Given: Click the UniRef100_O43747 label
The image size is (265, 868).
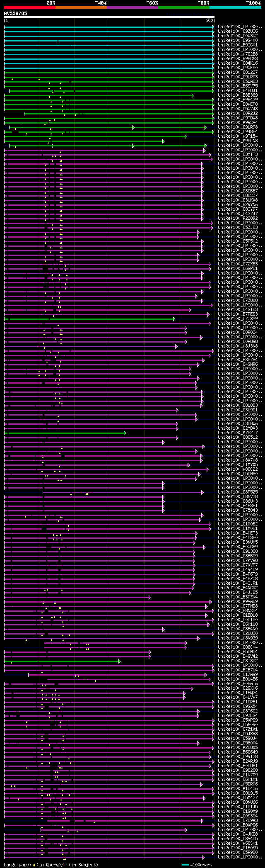Looking at the screenshot, I should point(238,214).
